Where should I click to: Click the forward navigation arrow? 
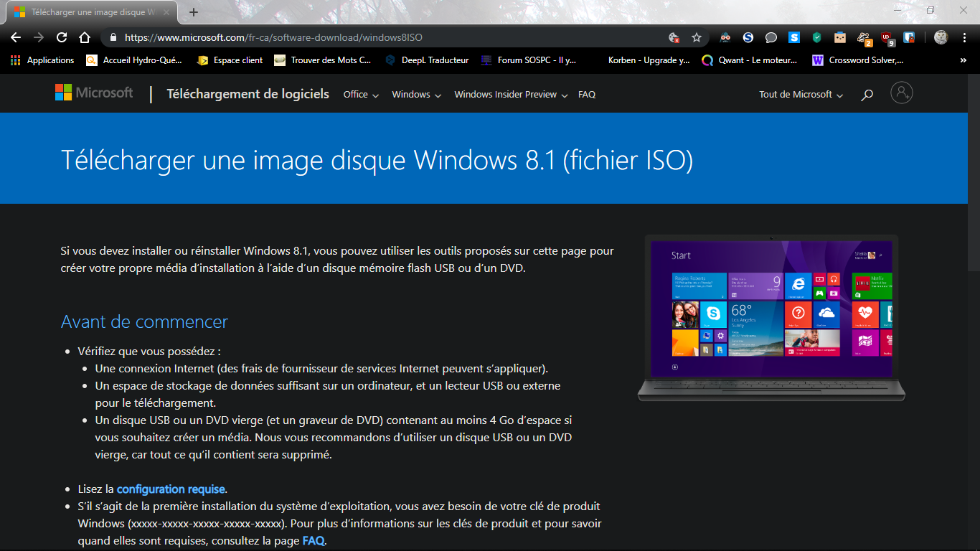coord(39,37)
